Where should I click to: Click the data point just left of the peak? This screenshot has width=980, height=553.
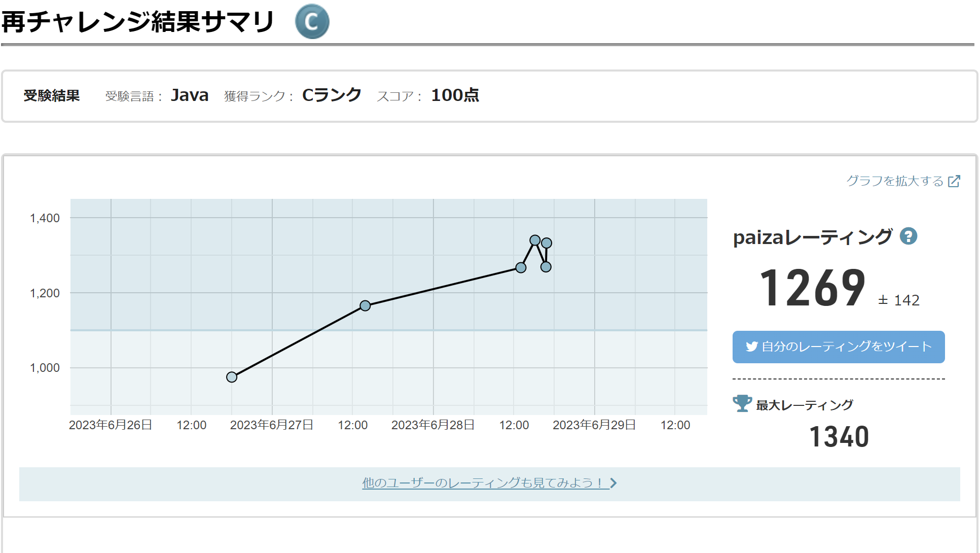521,267
